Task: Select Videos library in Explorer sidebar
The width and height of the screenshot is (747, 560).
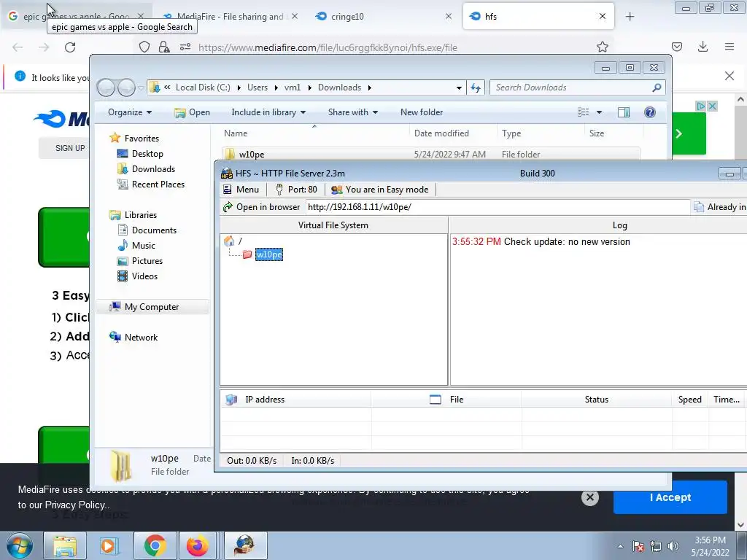Action: click(144, 276)
